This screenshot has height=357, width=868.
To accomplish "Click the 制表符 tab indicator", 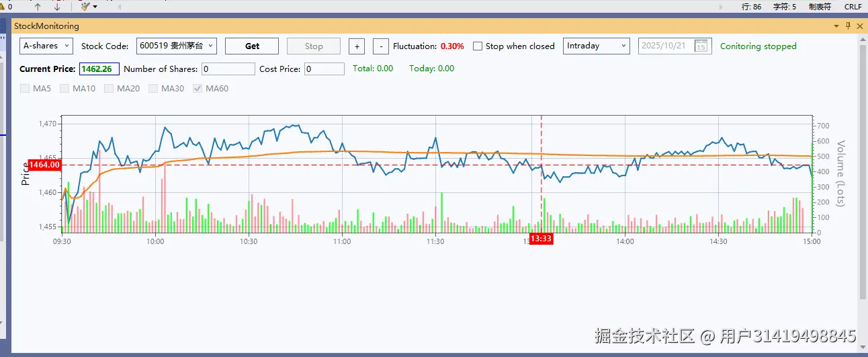I will 820,7.
